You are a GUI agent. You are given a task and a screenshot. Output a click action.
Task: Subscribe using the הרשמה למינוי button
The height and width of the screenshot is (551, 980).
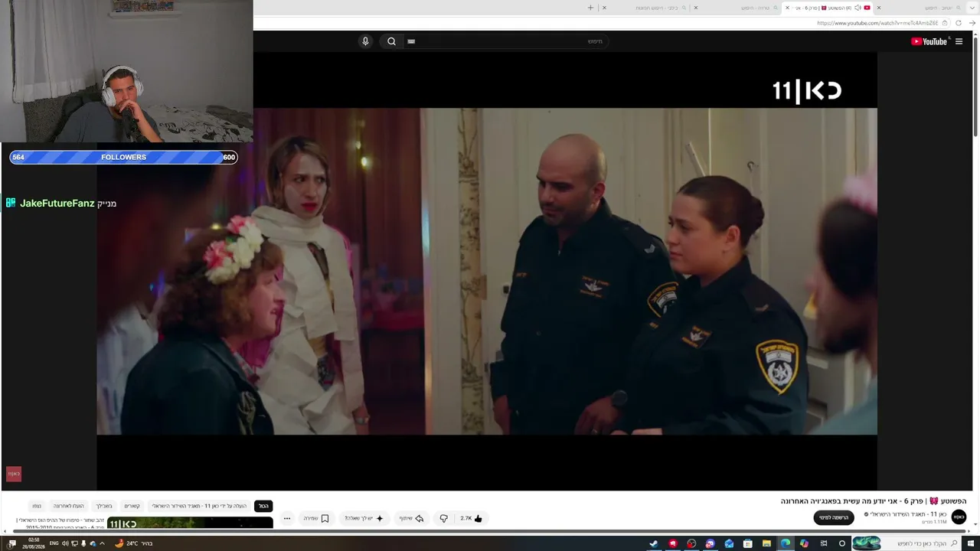point(834,517)
